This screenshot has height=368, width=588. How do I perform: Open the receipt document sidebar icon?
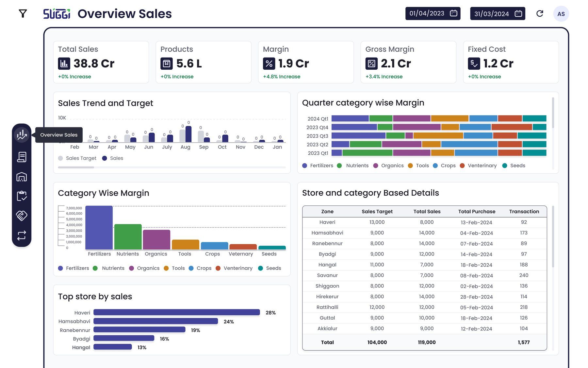pyautogui.click(x=22, y=157)
